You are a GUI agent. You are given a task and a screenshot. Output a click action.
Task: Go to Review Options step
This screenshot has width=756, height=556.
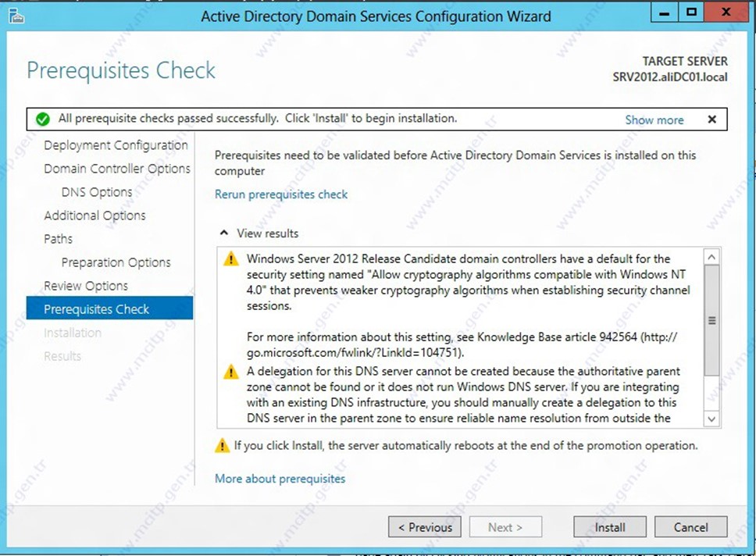86,286
